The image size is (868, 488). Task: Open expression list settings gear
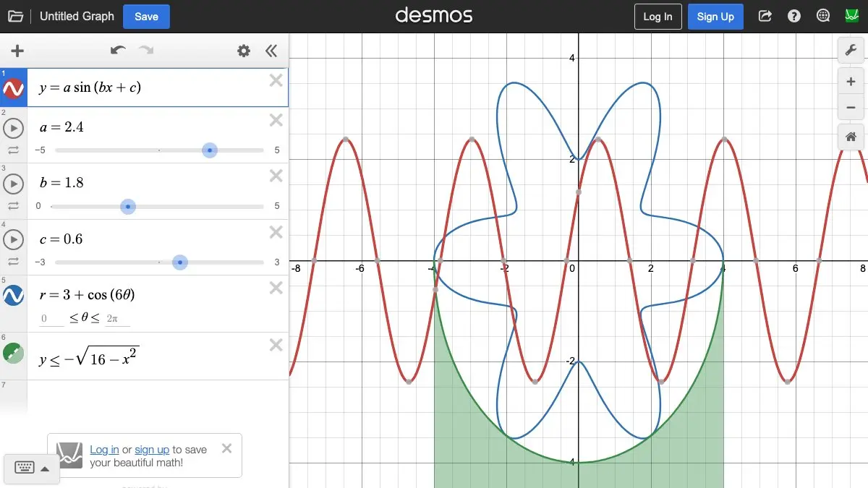(x=244, y=51)
